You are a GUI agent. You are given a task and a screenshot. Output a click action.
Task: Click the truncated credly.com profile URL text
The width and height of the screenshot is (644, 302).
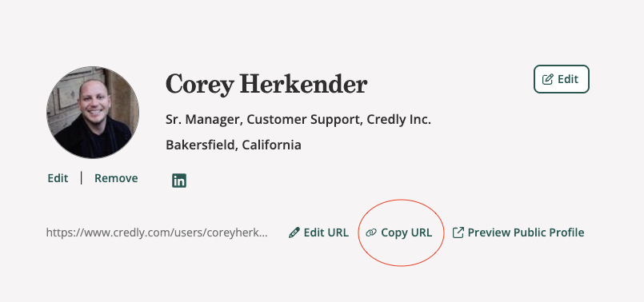[x=157, y=232]
